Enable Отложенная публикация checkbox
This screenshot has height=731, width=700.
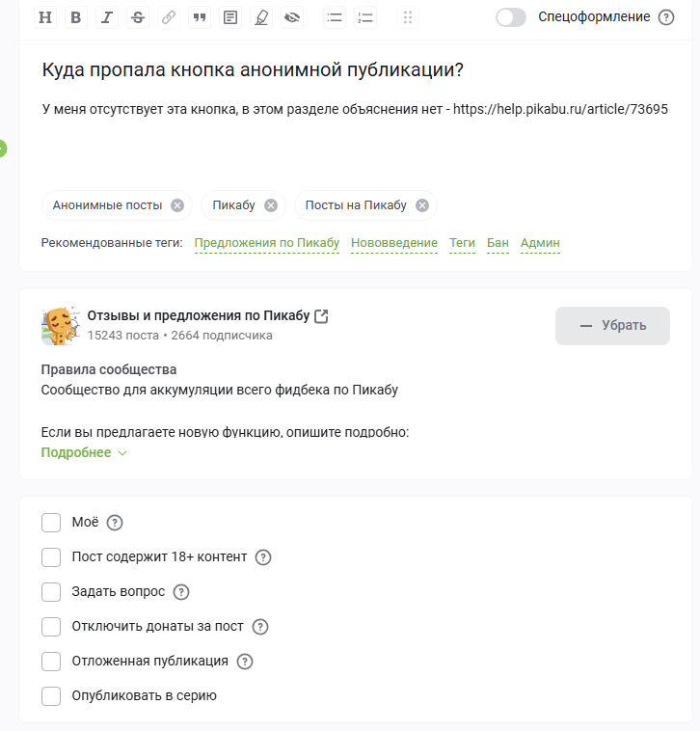(51, 662)
